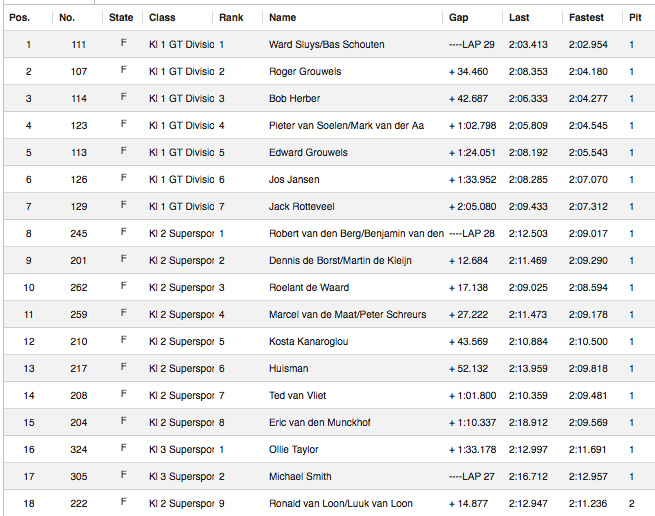The width and height of the screenshot is (655, 516).
Task: Select the State column header
Action: click(121, 17)
